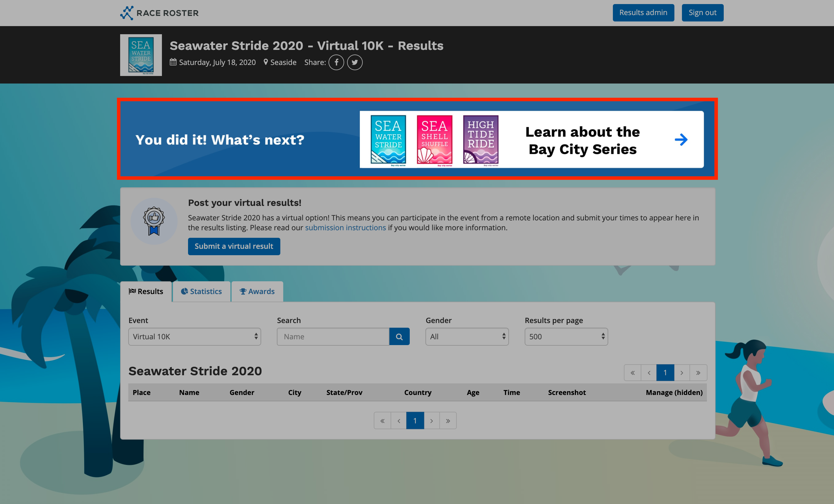This screenshot has width=834, height=504.
Task: Click Submit a virtual result button
Action: tap(234, 246)
